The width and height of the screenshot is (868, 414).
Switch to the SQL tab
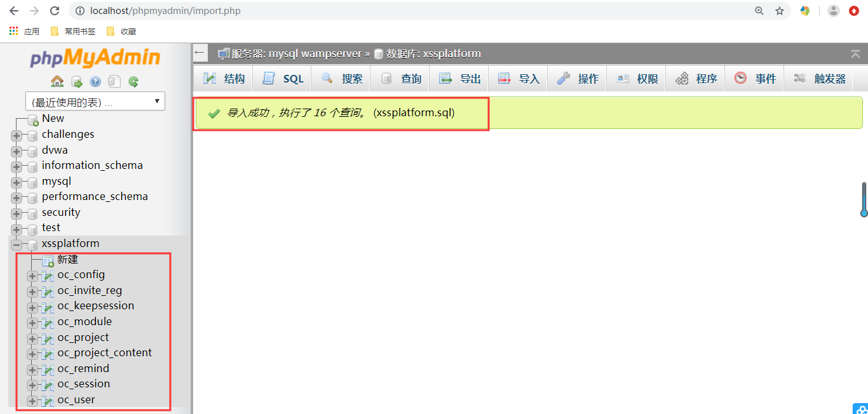point(283,79)
